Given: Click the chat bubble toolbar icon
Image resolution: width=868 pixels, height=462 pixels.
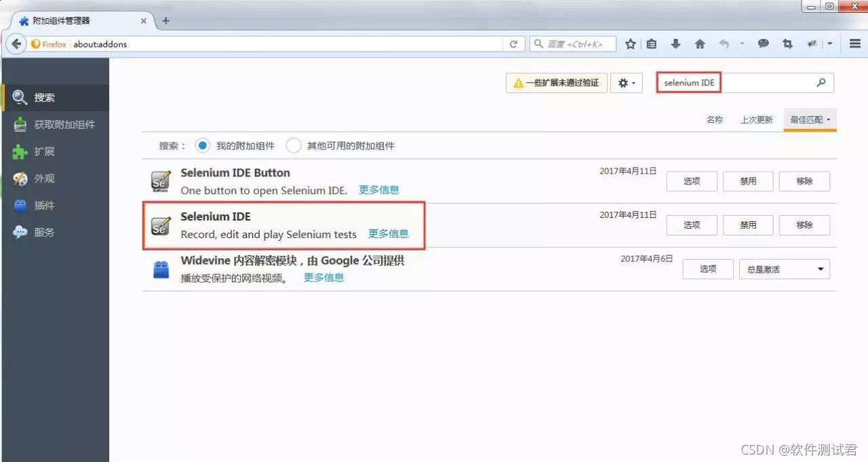Looking at the screenshot, I should pyautogui.click(x=764, y=44).
